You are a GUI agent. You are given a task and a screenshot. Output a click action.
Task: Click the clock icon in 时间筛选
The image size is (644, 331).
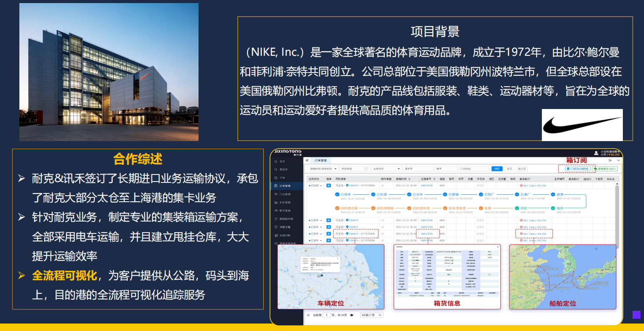click(x=366, y=169)
